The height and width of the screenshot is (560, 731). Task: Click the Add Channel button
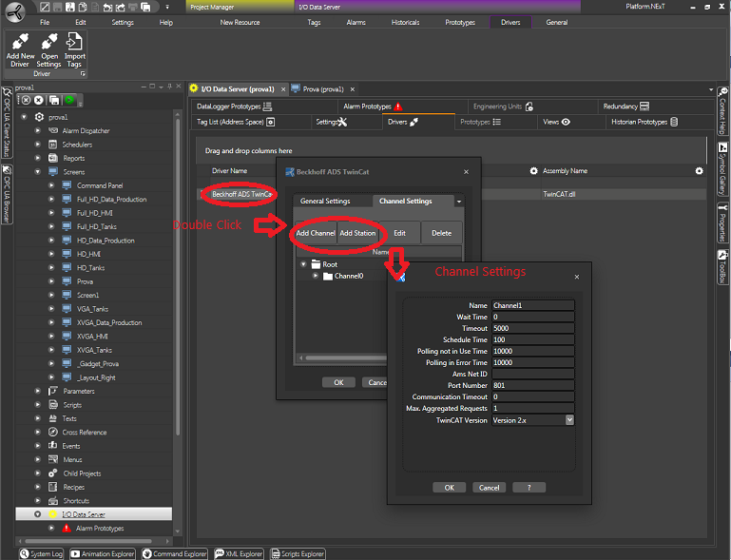coord(316,233)
